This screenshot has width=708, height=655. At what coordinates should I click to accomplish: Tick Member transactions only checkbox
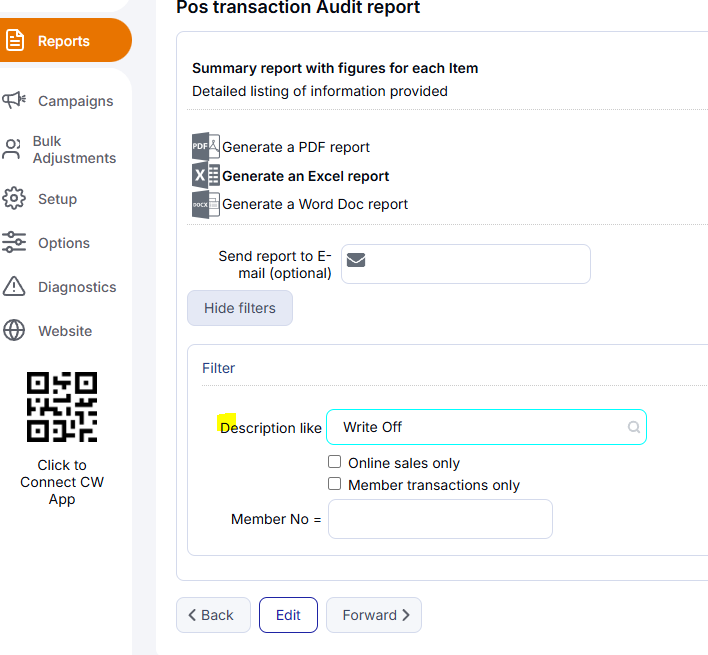(335, 484)
